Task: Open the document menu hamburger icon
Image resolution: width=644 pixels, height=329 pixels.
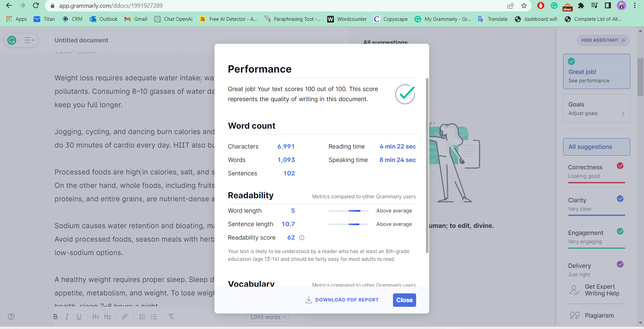Action: (29, 40)
